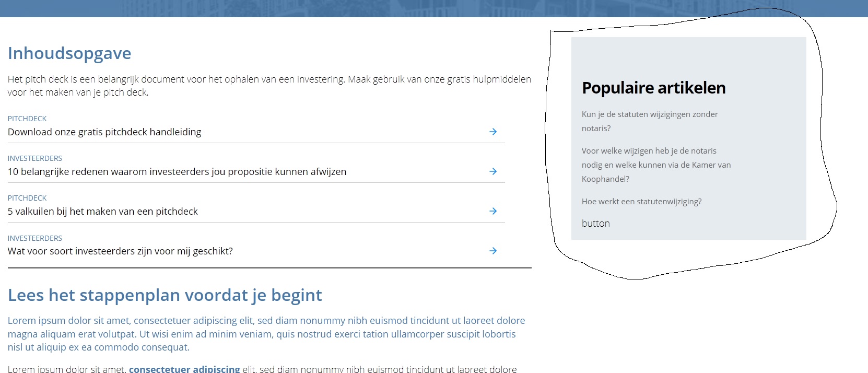The width and height of the screenshot is (868, 373).
Task: Open Download onze gratis pitchdeck handleiding link
Action: pos(104,132)
